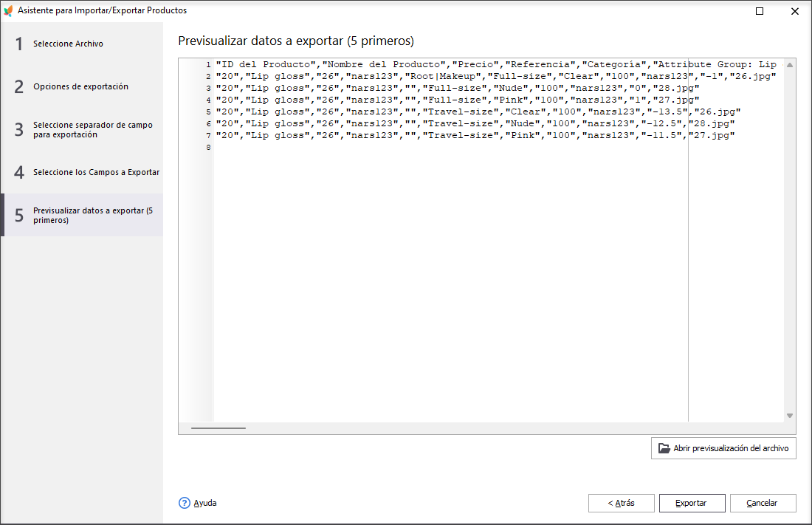Click the header row in the CSV preview

[x=443, y=65]
